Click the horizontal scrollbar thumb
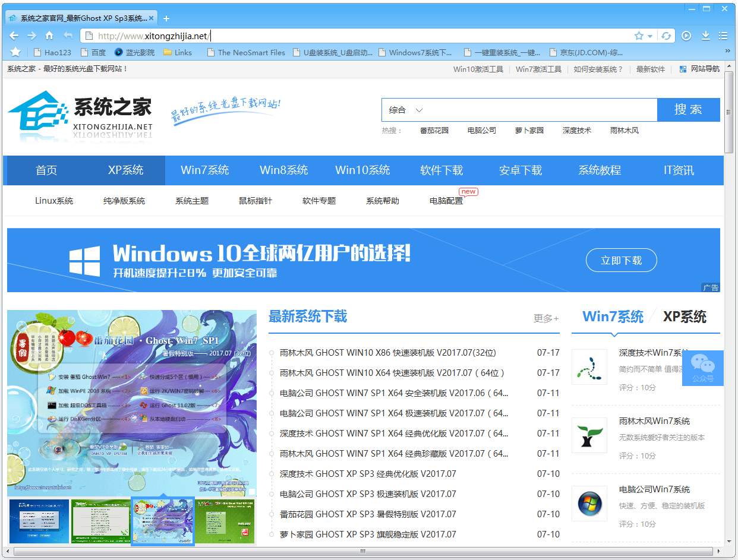The height and width of the screenshot is (560, 738). [x=362, y=552]
